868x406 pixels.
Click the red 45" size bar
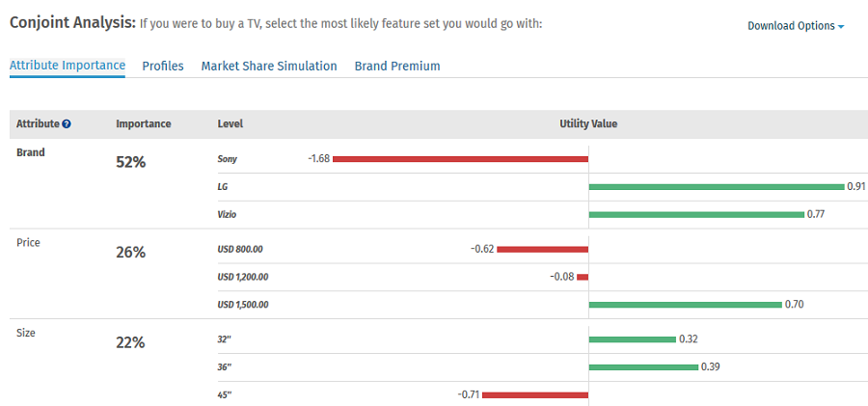click(x=534, y=394)
